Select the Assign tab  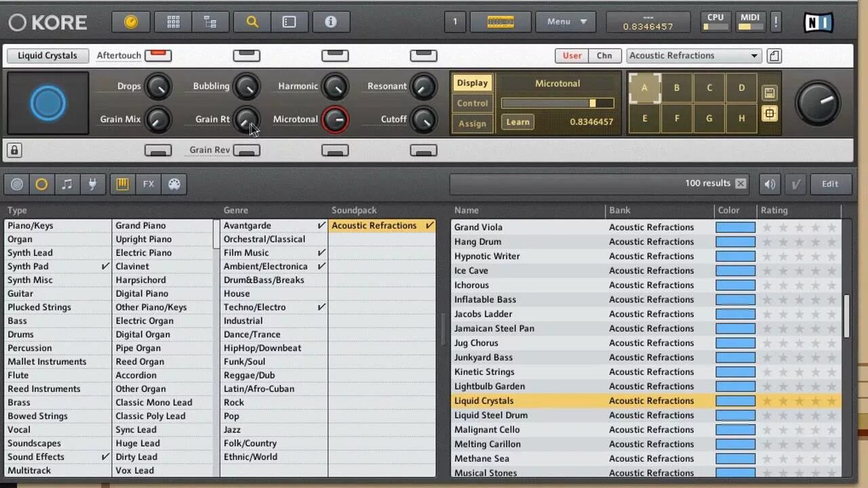coord(472,123)
